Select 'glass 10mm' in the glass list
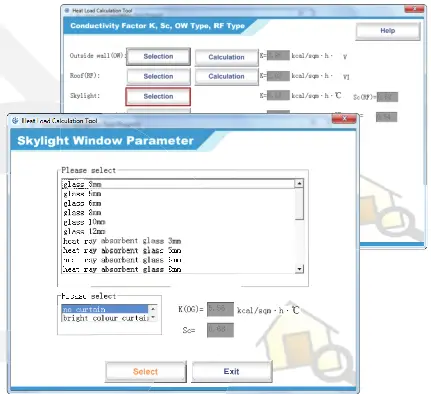The image size is (431, 394). 178,222
